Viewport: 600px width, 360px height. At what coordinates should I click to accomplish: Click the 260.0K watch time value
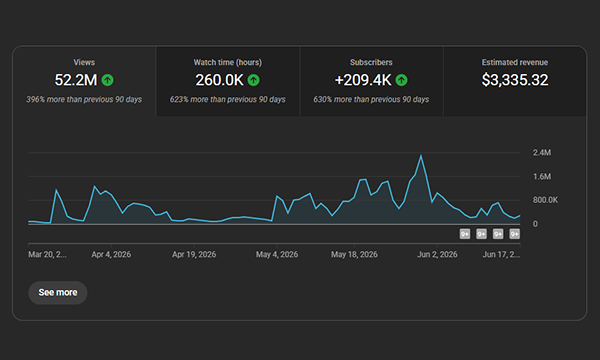219,80
